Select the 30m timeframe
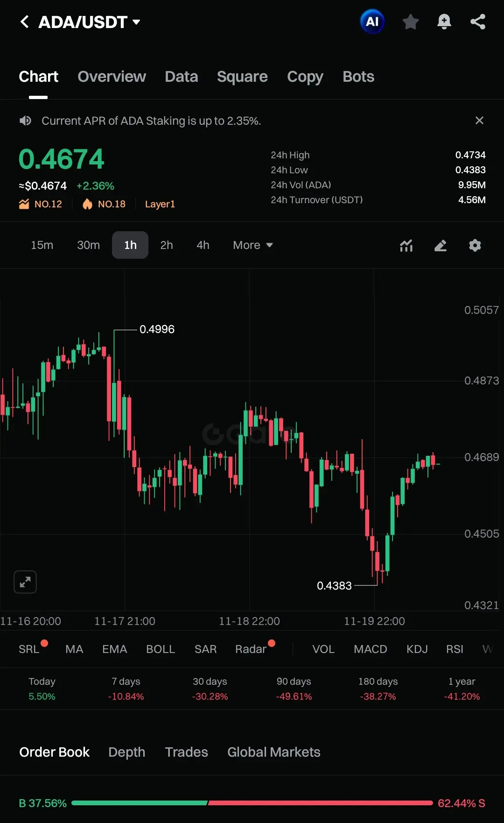This screenshot has width=504, height=823. point(88,245)
